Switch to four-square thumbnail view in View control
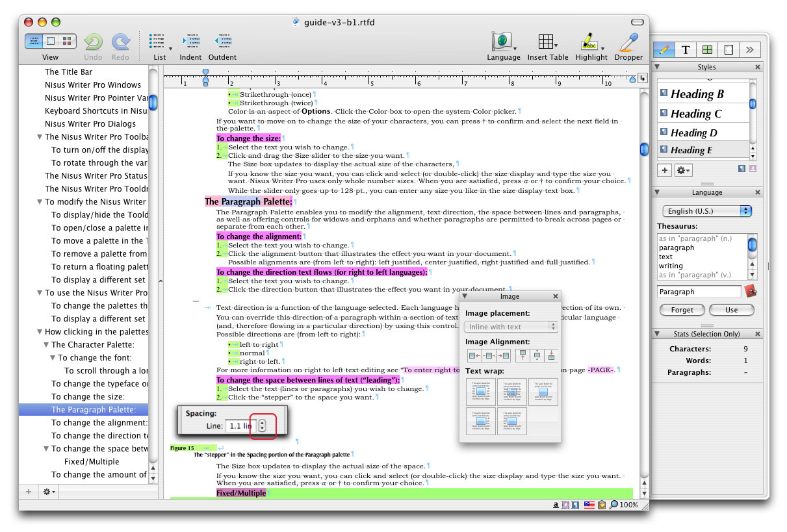Screen dimensions: 787x532 68,41
